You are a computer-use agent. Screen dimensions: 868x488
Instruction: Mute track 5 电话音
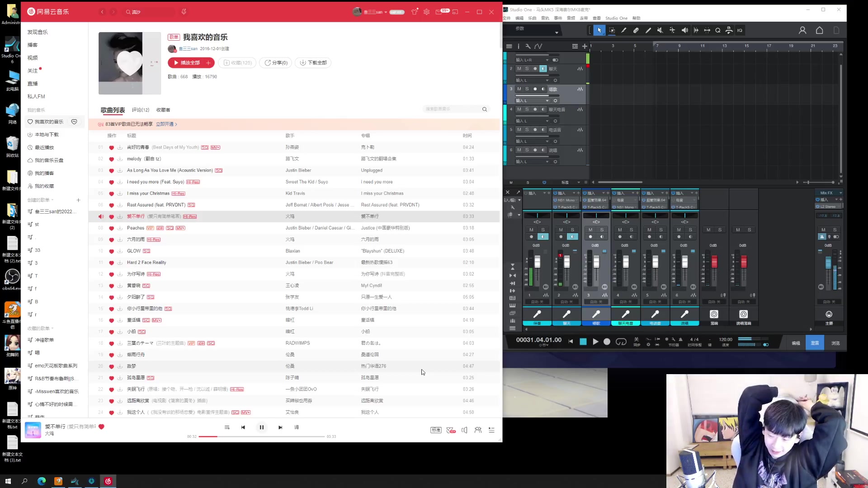519,130
